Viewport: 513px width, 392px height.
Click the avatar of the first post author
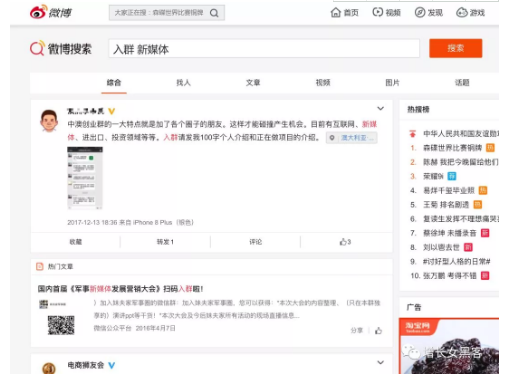[x=49, y=121]
